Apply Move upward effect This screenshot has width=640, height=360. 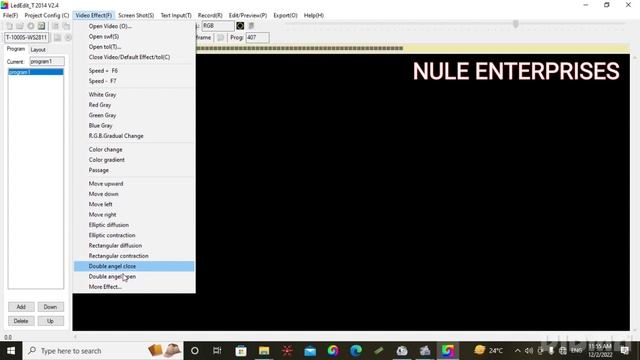pos(134,184)
